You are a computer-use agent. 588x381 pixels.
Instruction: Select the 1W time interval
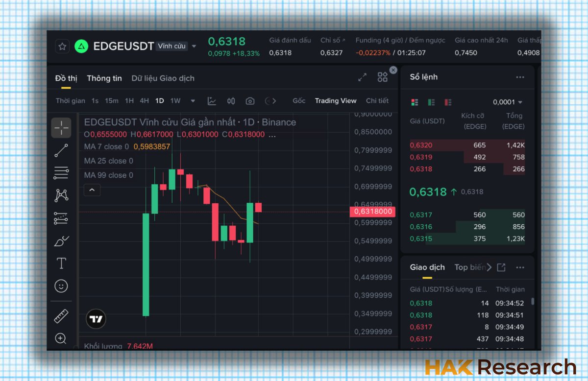pyautogui.click(x=175, y=101)
